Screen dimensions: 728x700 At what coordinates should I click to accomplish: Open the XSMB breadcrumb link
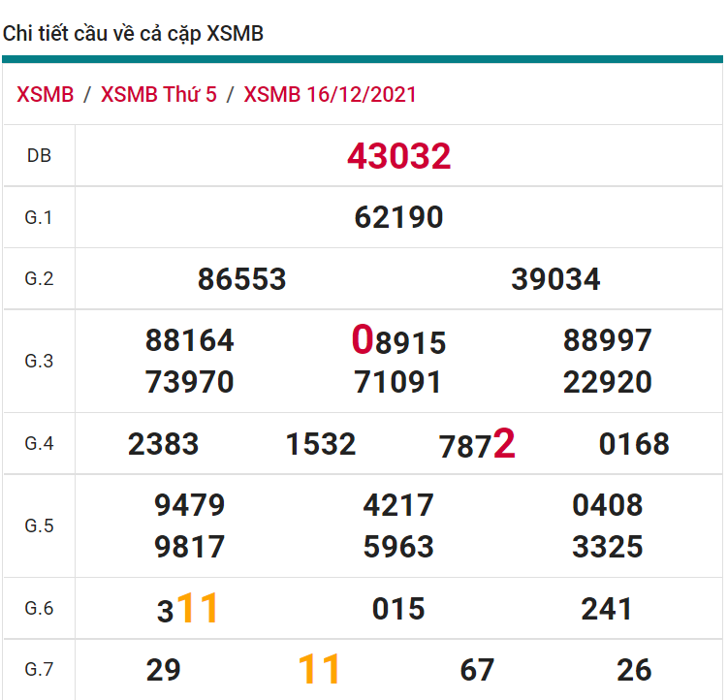pyautogui.click(x=46, y=95)
